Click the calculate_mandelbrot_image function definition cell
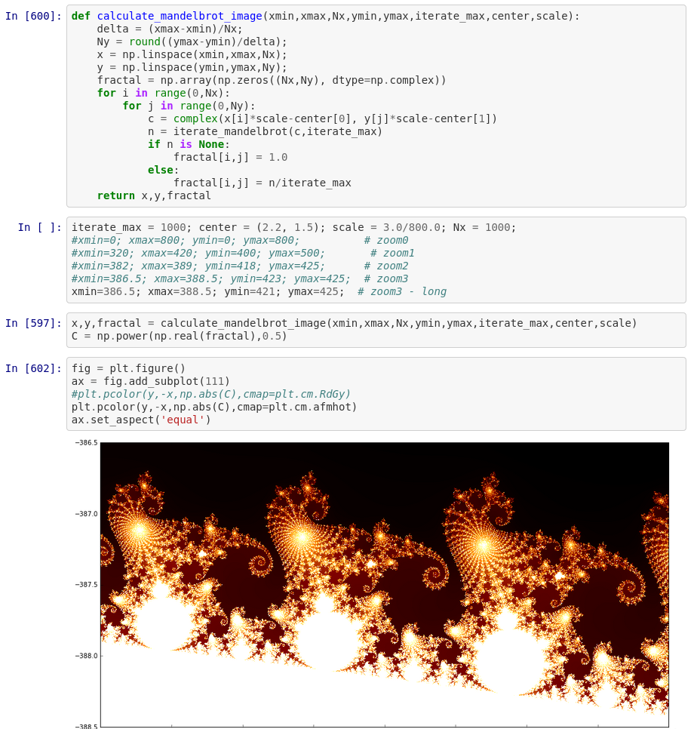700x729 pixels. point(376,106)
